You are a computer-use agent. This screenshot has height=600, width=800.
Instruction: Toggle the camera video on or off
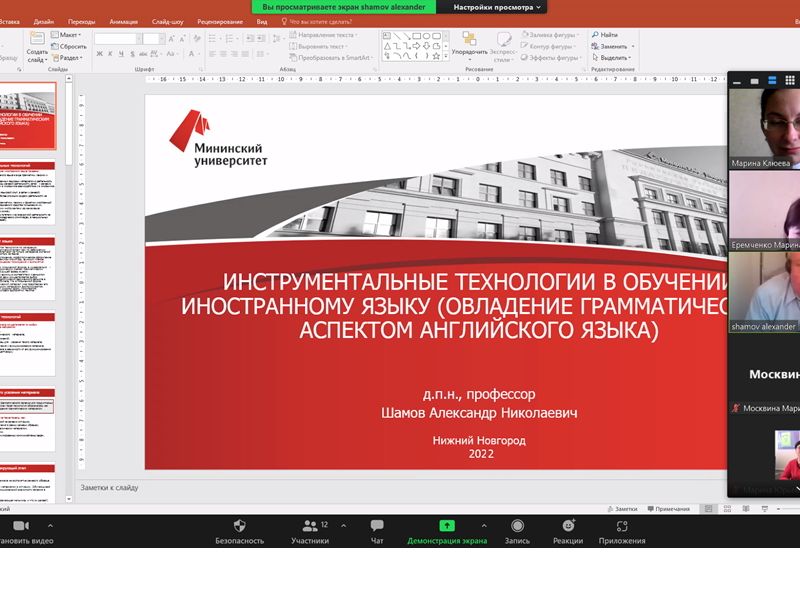tap(20, 526)
